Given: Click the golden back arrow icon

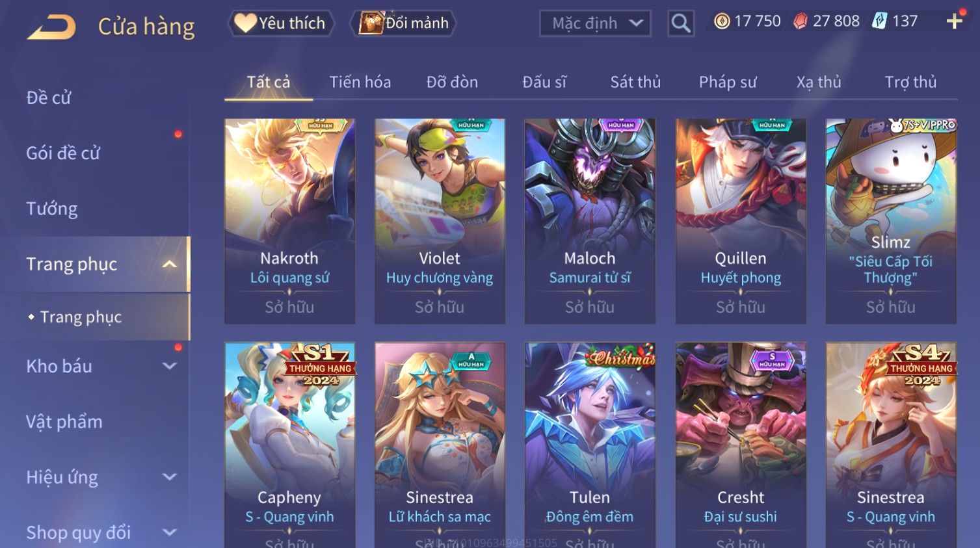Looking at the screenshot, I should point(51,27).
